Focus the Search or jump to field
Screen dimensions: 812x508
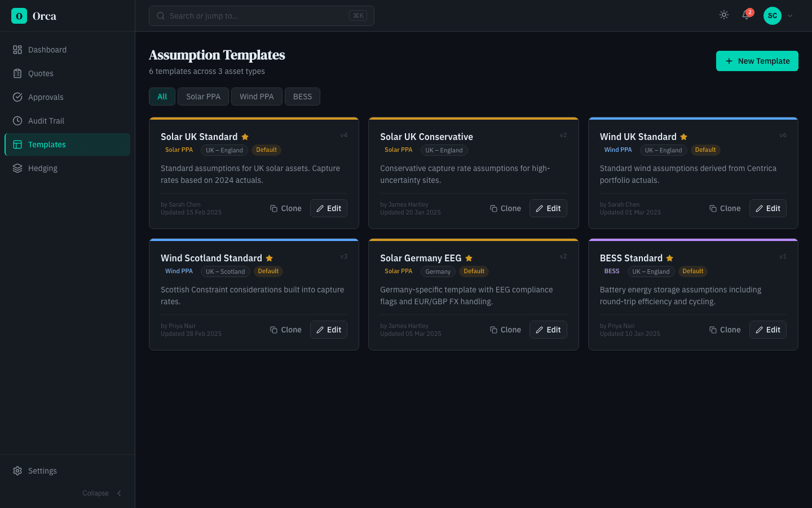coord(262,16)
